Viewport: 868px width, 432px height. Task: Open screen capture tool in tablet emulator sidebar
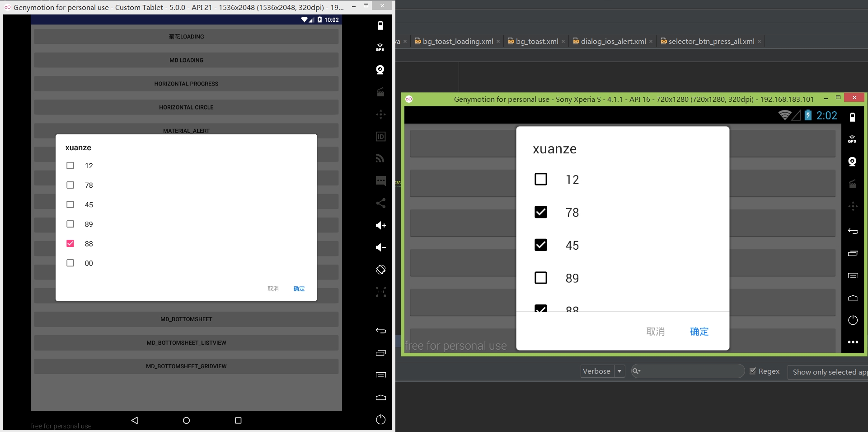[380, 92]
